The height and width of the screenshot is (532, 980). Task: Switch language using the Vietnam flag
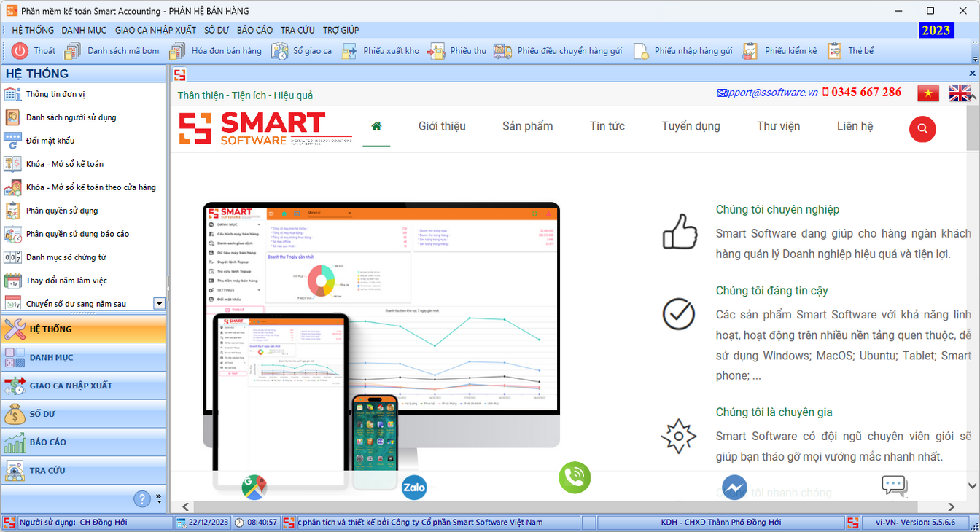[928, 93]
